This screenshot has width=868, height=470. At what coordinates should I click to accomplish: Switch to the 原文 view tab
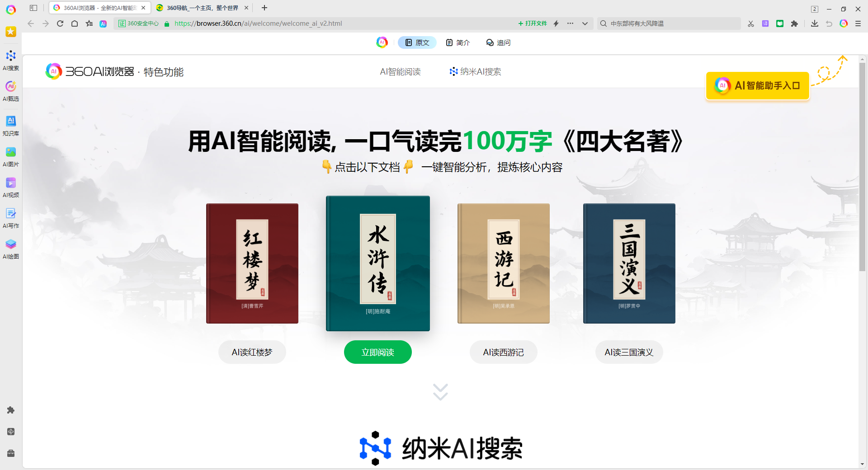[x=417, y=42]
